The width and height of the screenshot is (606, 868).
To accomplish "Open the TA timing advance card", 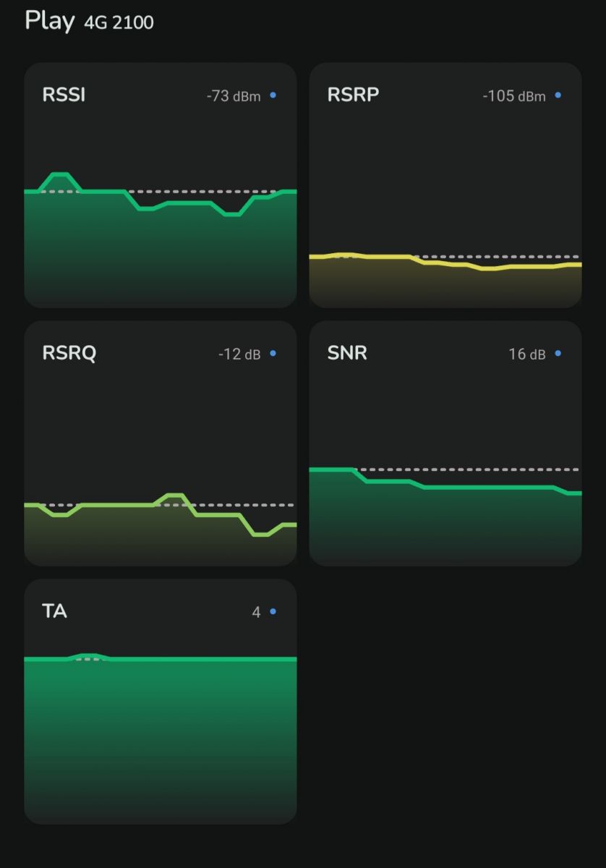I will tap(161, 702).
